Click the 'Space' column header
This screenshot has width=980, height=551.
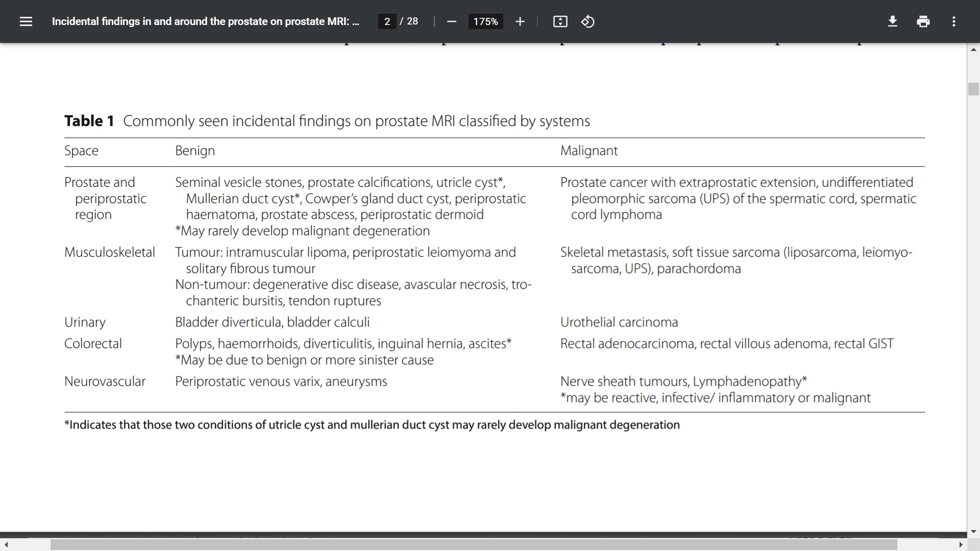click(x=81, y=151)
